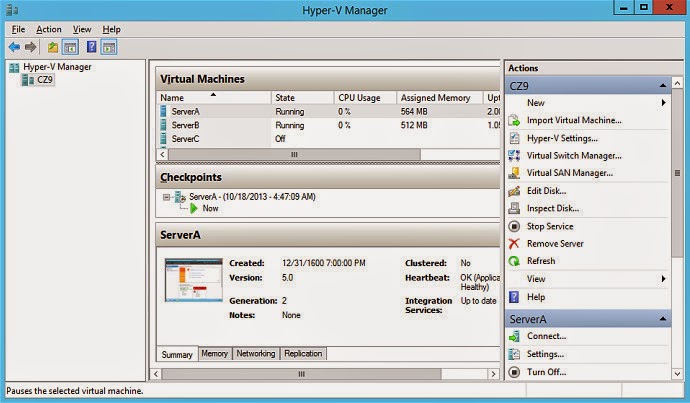This screenshot has width=690, height=403.
Task: Click the details pane scroll right arrow
Action: point(494,374)
